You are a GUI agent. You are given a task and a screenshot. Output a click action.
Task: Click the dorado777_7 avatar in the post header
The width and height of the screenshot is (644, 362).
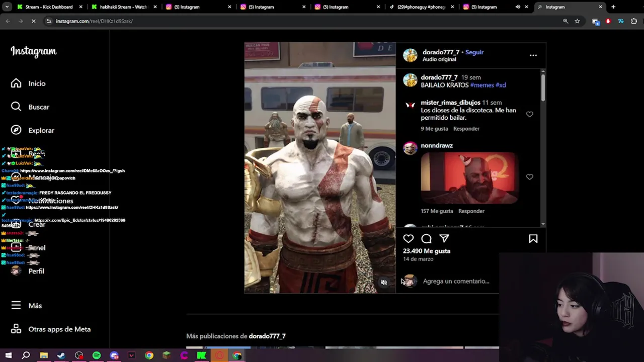[x=410, y=55]
